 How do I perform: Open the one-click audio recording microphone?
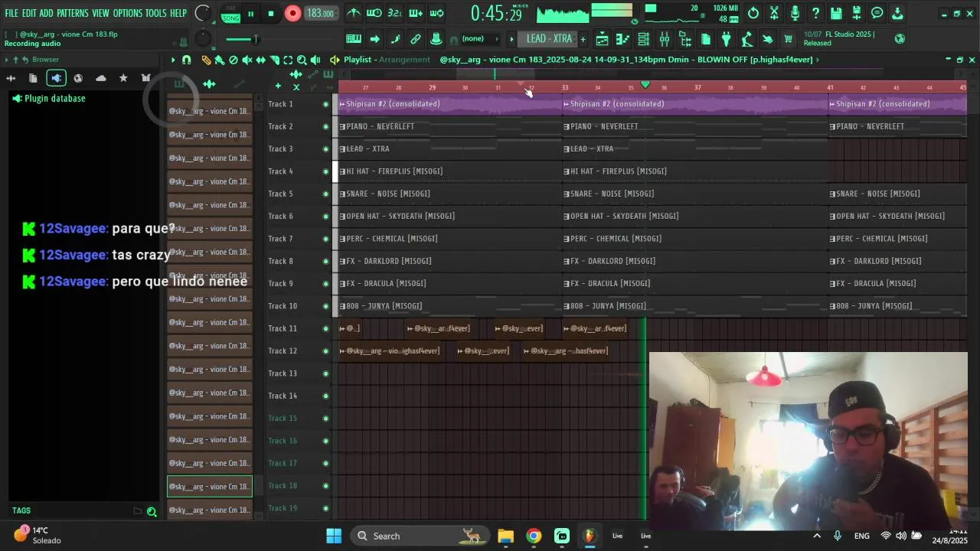tap(795, 13)
